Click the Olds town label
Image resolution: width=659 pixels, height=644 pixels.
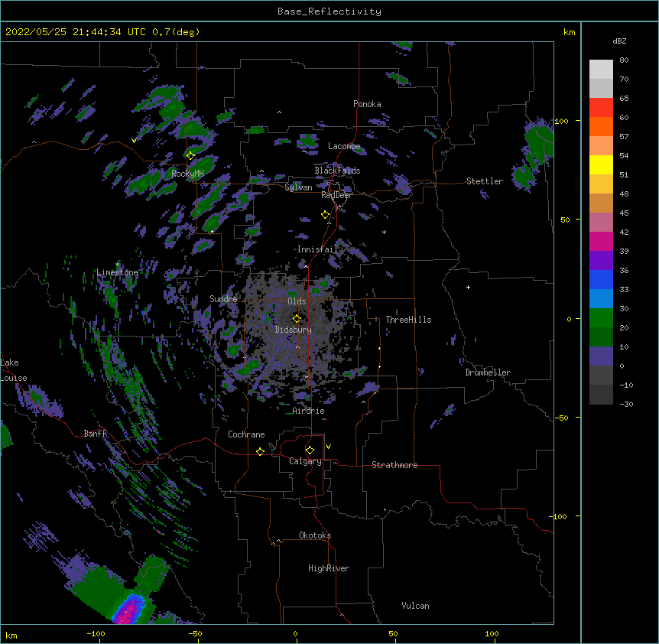point(297,301)
